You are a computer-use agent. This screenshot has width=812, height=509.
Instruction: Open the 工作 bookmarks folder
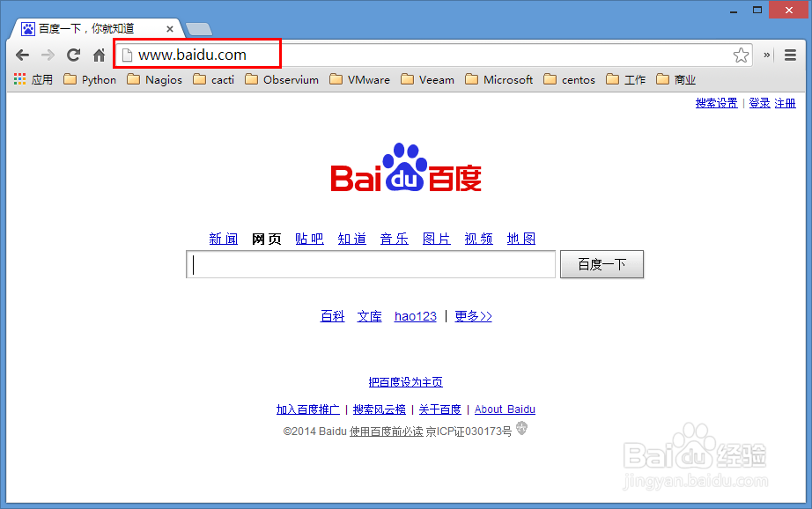625,79
